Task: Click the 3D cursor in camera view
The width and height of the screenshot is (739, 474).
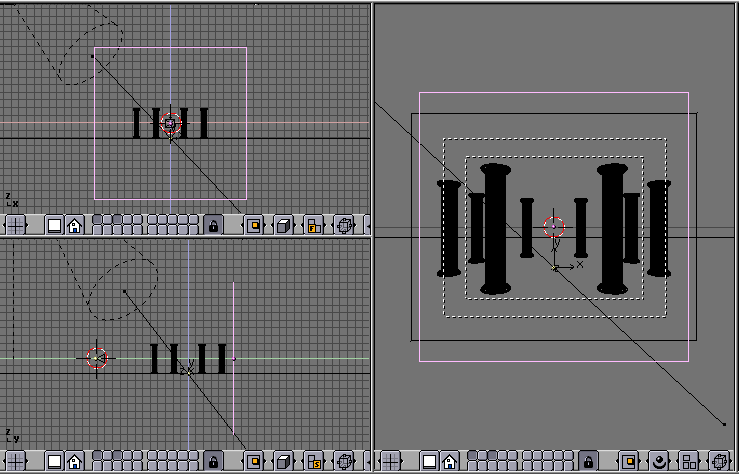Action: click(x=554, y=228)
